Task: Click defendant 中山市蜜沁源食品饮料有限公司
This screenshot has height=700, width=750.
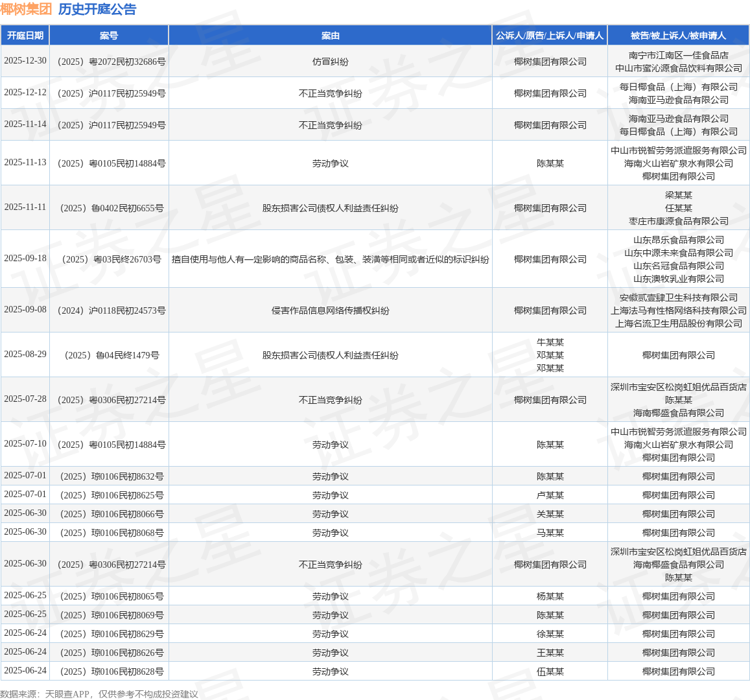Action: pyautogui.click(x=678, y=68)
